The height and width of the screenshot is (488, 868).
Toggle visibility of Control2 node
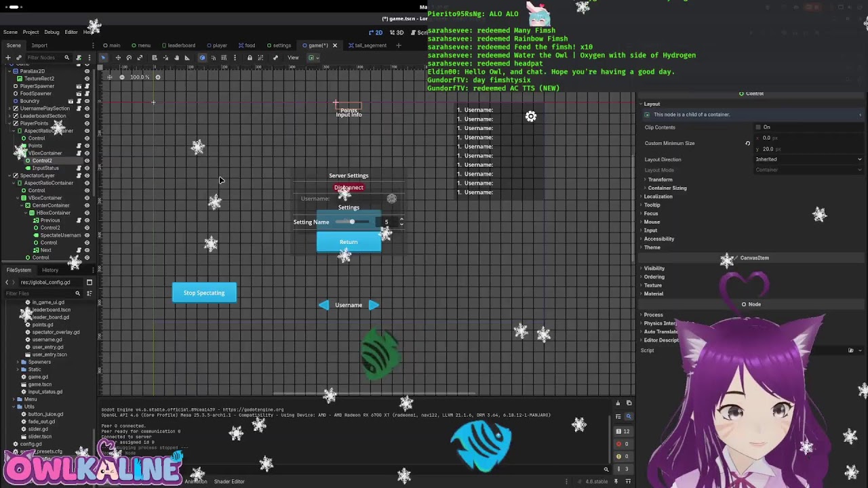click(87, 161)
